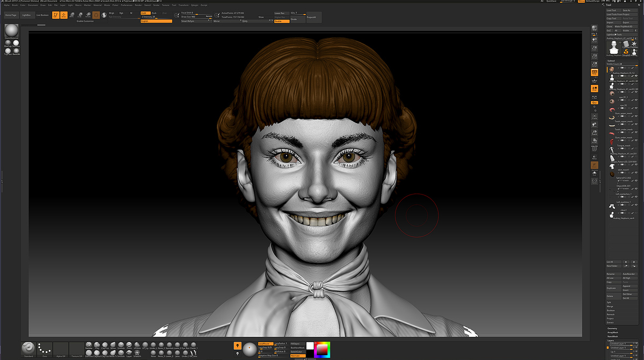
Task: Open the Texture Off slot
Action: pos(76,349)
